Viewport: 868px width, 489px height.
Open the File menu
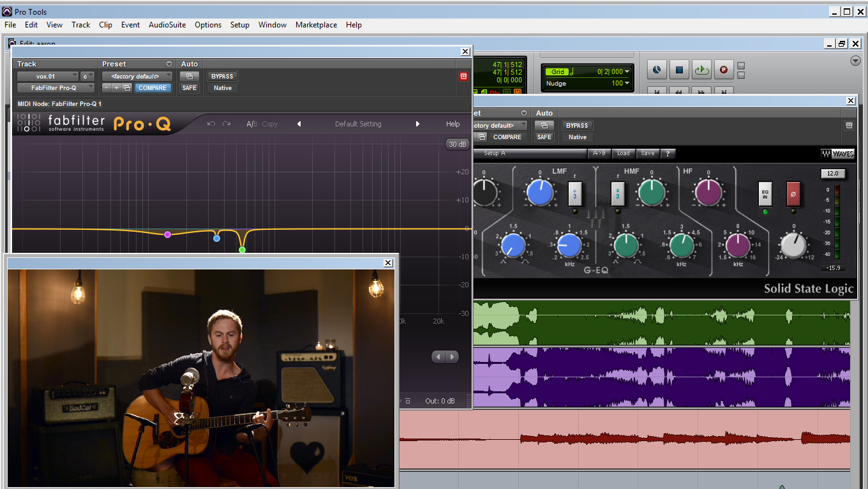pos(10,25)
